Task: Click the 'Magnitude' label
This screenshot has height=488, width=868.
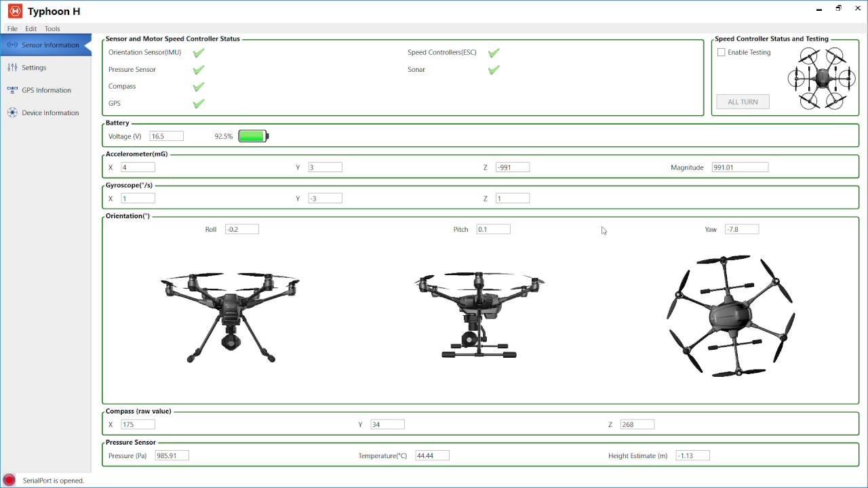Action: tap(687, 167)
